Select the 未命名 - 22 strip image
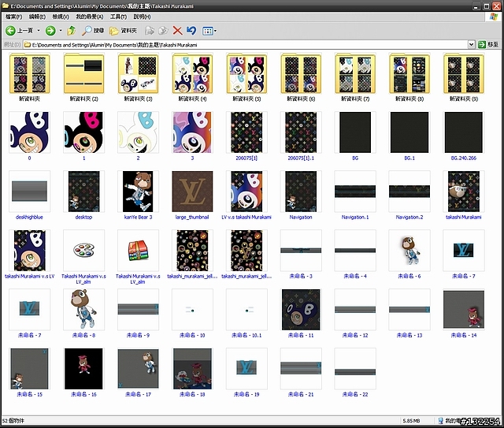This screenshot has width=504, height=428. point(355,368)
